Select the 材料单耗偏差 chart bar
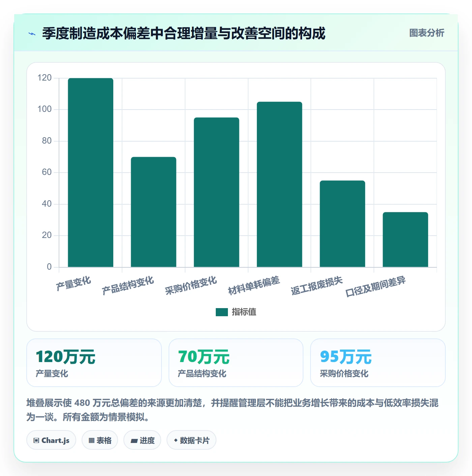Viewport: 472px width, 476px height. (x=279, y=184)
